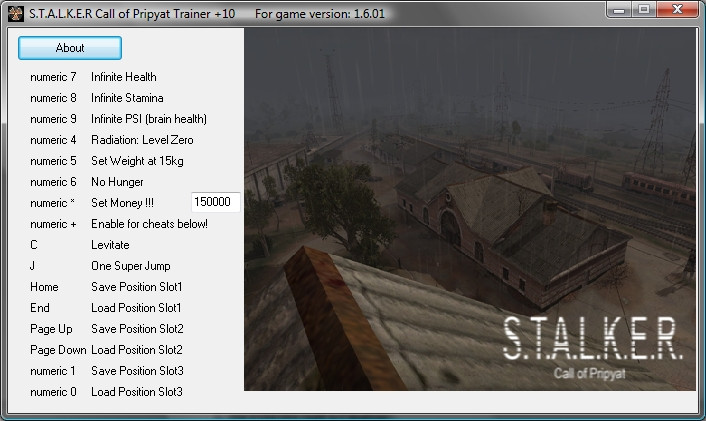Maximize the trainer window

[x=644, y=9]
